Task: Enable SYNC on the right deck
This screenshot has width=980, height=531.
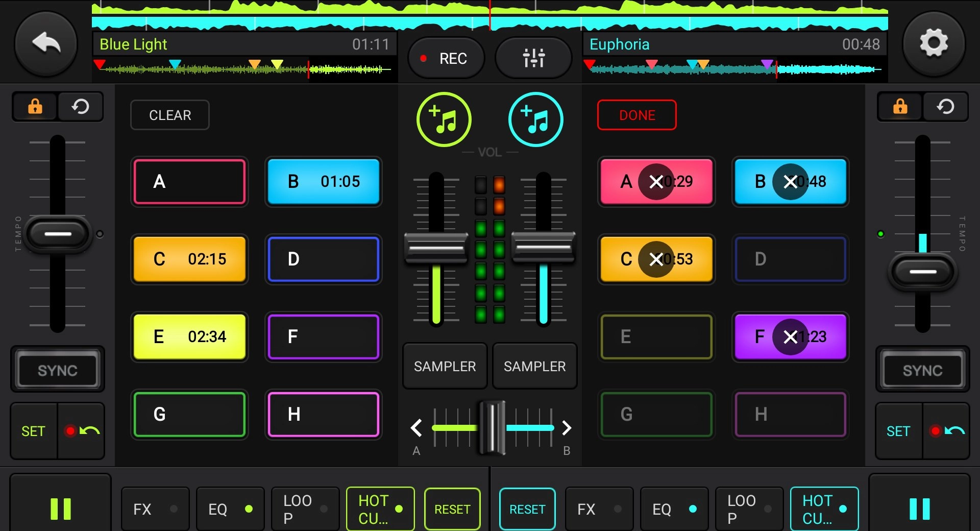Action: coord(922,369)
